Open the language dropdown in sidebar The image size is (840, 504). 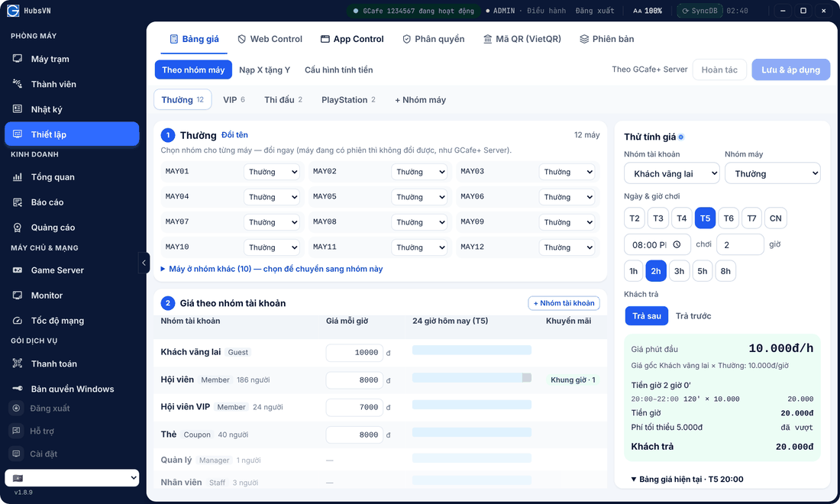coord(72,478)
